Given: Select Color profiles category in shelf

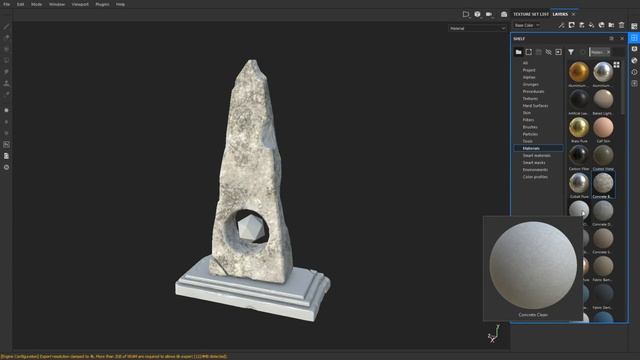Looking at the screenshot, I should (x=535, y=177).
